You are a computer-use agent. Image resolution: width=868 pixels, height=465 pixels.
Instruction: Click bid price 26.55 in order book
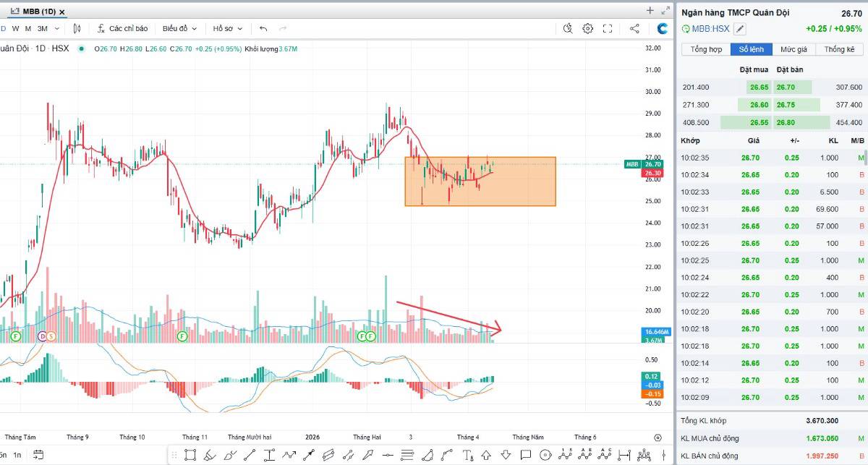pos(759,122)
